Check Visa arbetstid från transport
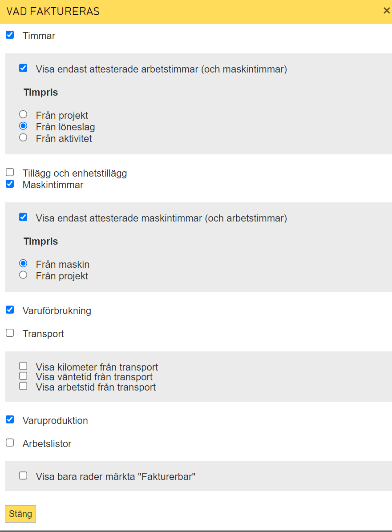Viewport: 392px width, 532px height. coord(23,386)
